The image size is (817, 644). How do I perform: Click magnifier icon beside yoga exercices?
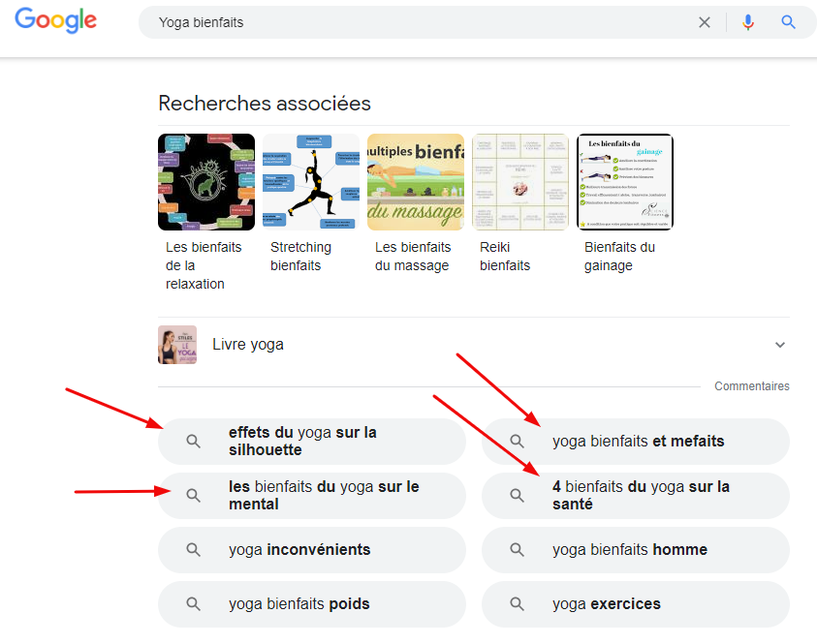pyautogui.click(x=517, y=604)
